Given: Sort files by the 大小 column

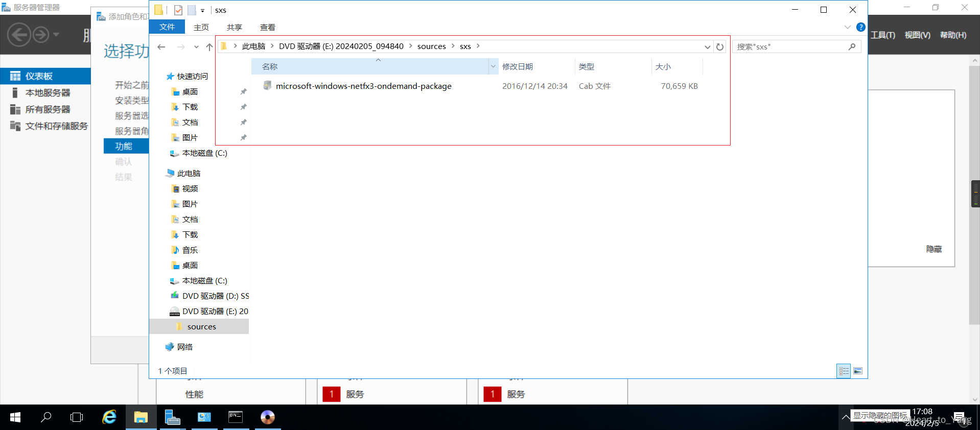Looking at the screenshot, I should 678,67.
